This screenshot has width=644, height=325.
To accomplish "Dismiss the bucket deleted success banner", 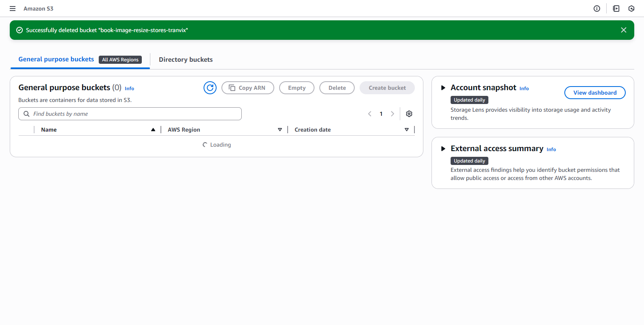I will pyautogui.click(x=624, y=30).
